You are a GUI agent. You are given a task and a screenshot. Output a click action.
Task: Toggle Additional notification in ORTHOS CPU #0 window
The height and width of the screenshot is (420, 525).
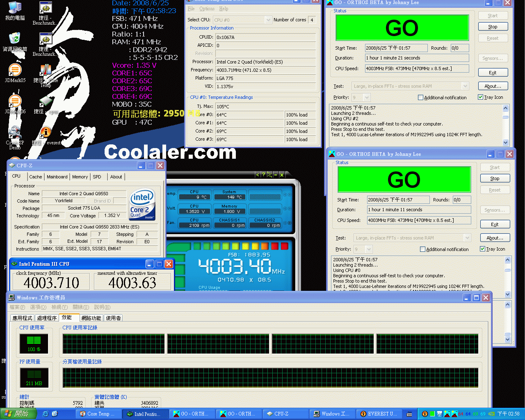(x=422, y=249)
